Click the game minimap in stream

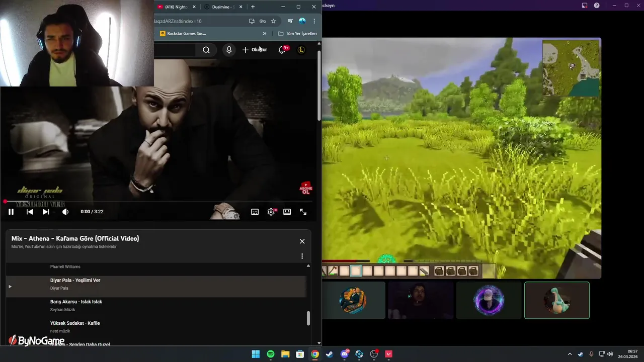point(571,68)
